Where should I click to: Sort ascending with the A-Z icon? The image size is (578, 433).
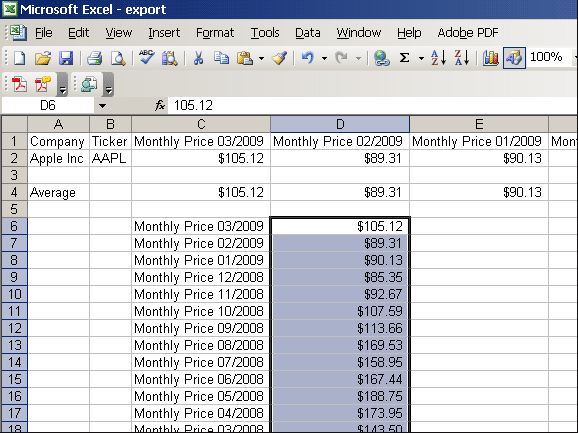coord(439,58)
